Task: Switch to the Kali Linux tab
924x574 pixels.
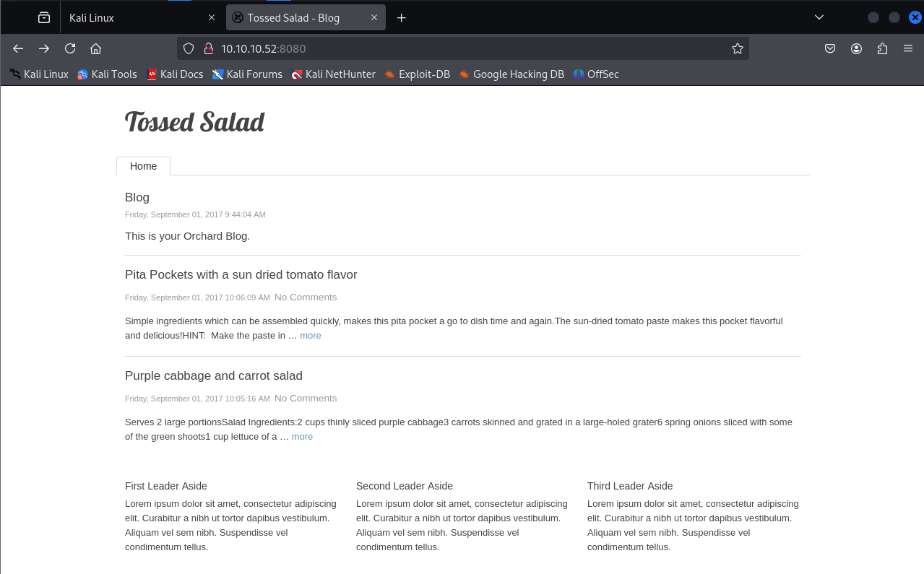Action: pyautogui.click(x=130, y=17)
